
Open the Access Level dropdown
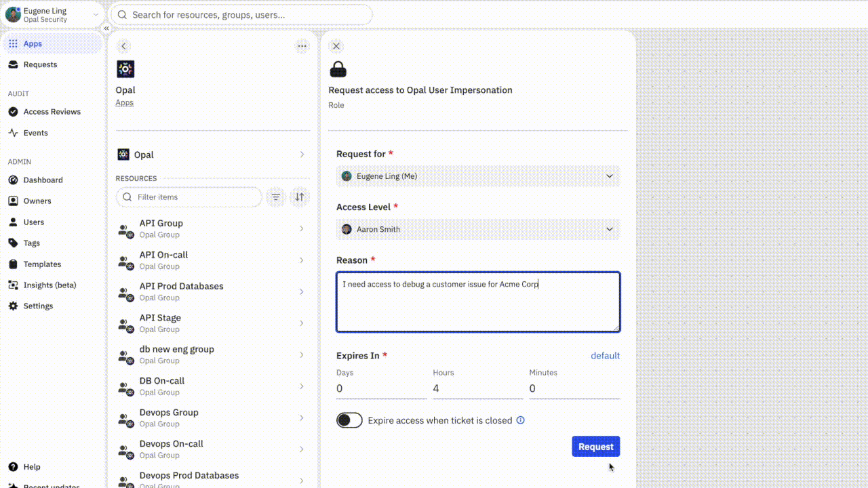478,229
